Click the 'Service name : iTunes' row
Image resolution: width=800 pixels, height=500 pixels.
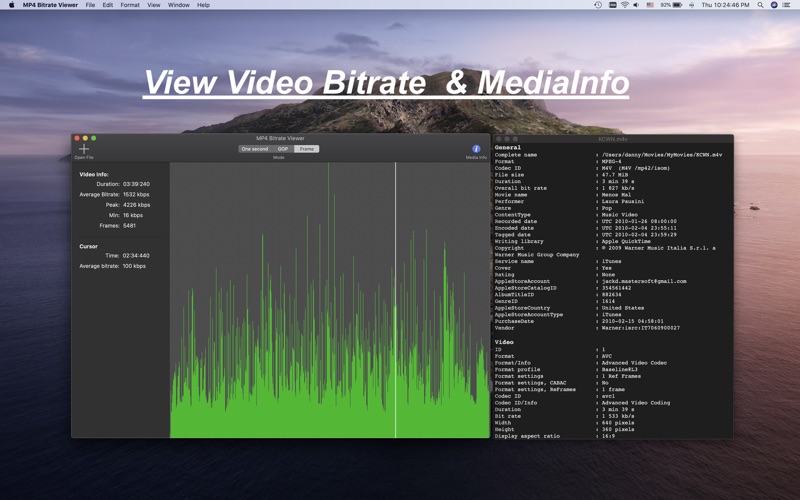tap(558, 261)
